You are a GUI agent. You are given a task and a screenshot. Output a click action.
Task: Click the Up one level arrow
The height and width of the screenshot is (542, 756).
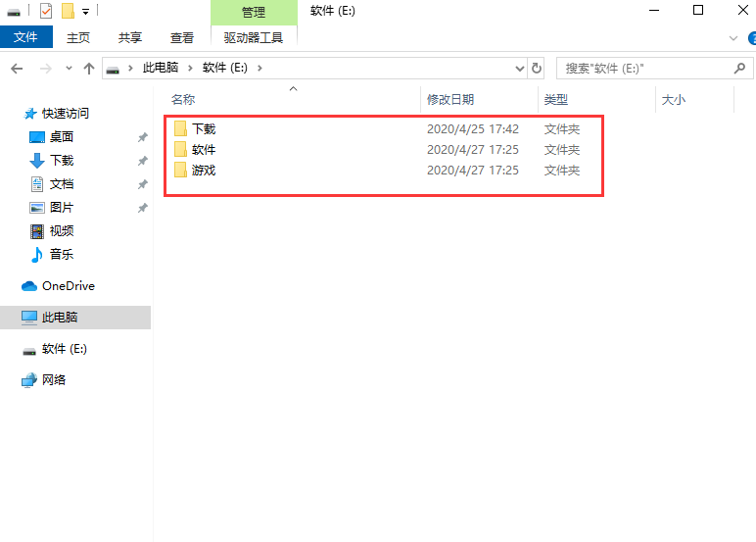[89, 69]
